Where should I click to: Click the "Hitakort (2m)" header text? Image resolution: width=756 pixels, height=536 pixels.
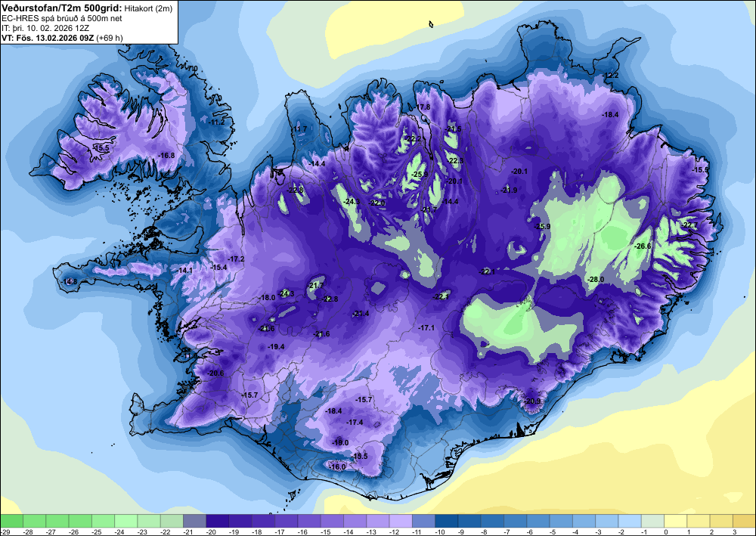click(x=147, y=8)
